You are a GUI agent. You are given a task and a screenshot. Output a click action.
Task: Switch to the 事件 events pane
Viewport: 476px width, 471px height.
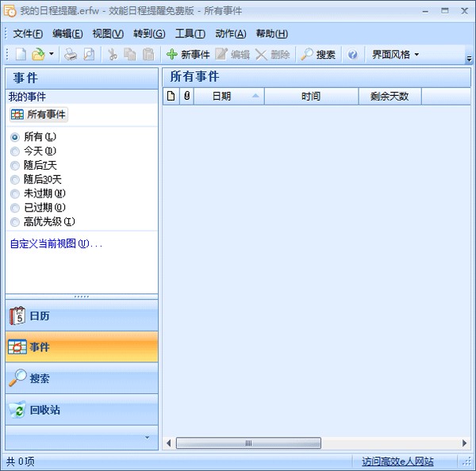click(x=82, y=347)
